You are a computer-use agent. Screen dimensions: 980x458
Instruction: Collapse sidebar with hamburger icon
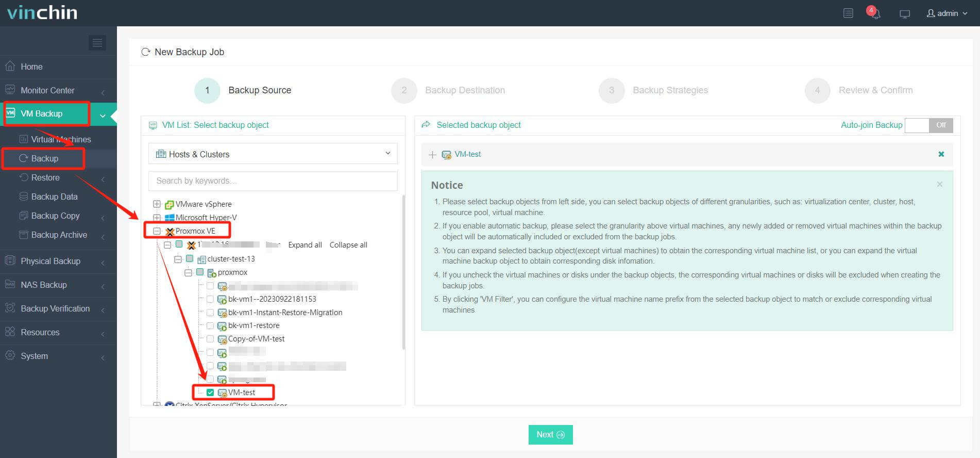[97, 42]
